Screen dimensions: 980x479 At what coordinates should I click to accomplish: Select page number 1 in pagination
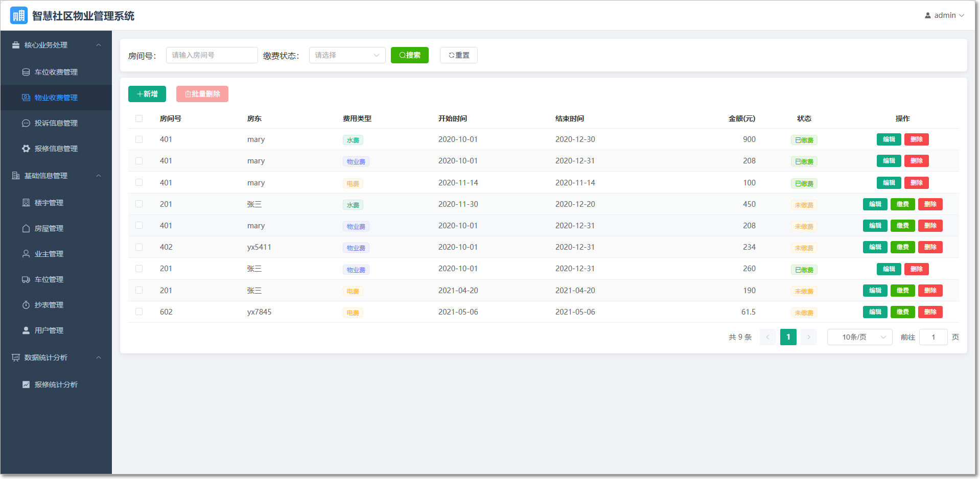pyautogui.click(x=788, y=337)
